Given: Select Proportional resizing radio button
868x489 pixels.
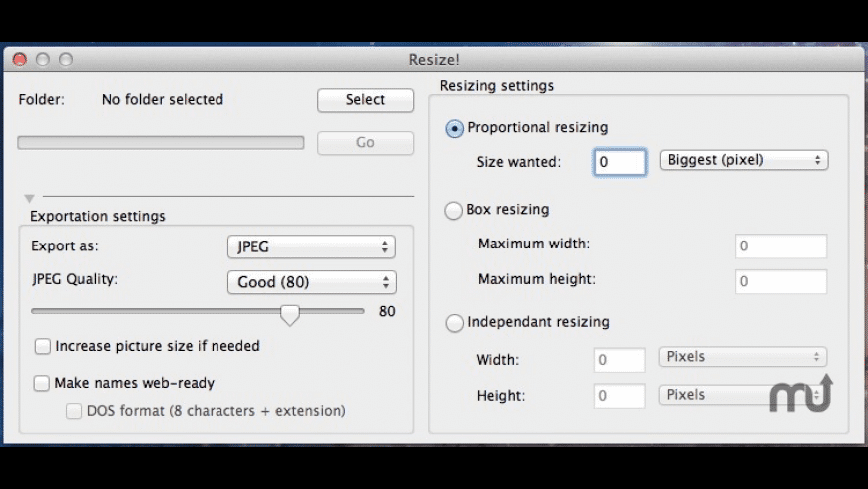Looking at the screenshot, I should 455,128.
